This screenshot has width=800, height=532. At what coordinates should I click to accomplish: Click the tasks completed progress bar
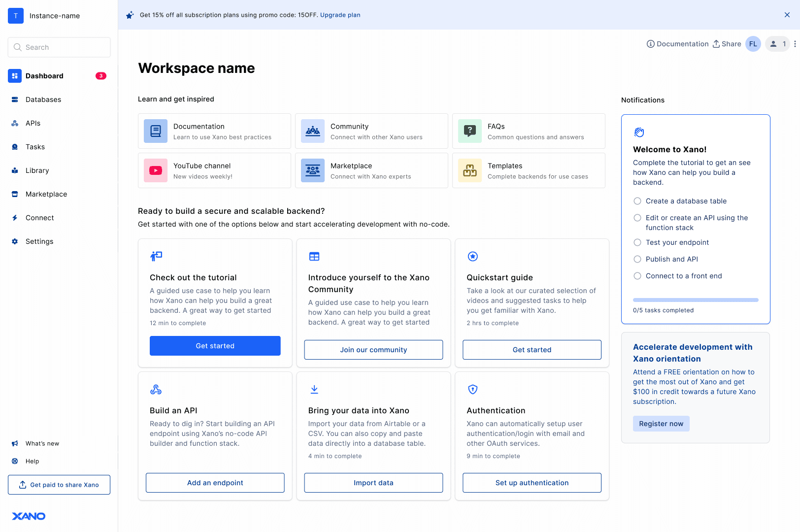696,300
